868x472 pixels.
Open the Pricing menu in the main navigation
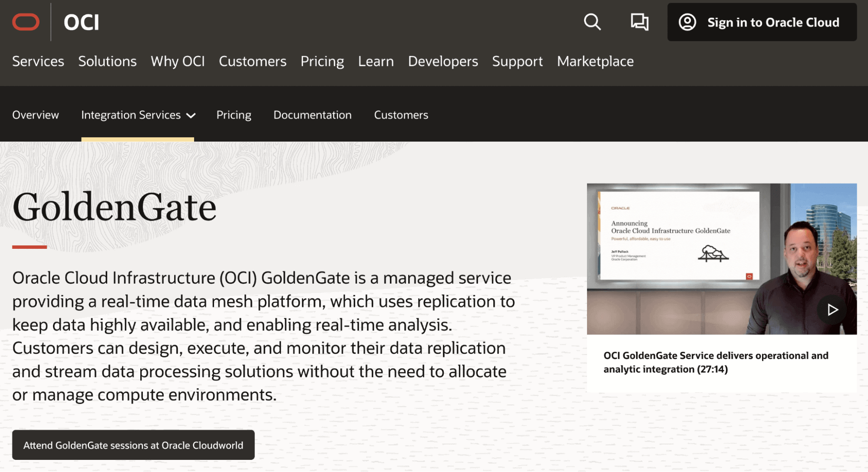click(x=322, y=61)
